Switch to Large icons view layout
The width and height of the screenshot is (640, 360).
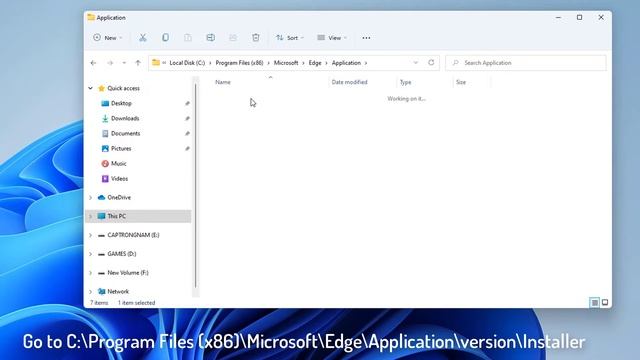click(x=605, y=302)
